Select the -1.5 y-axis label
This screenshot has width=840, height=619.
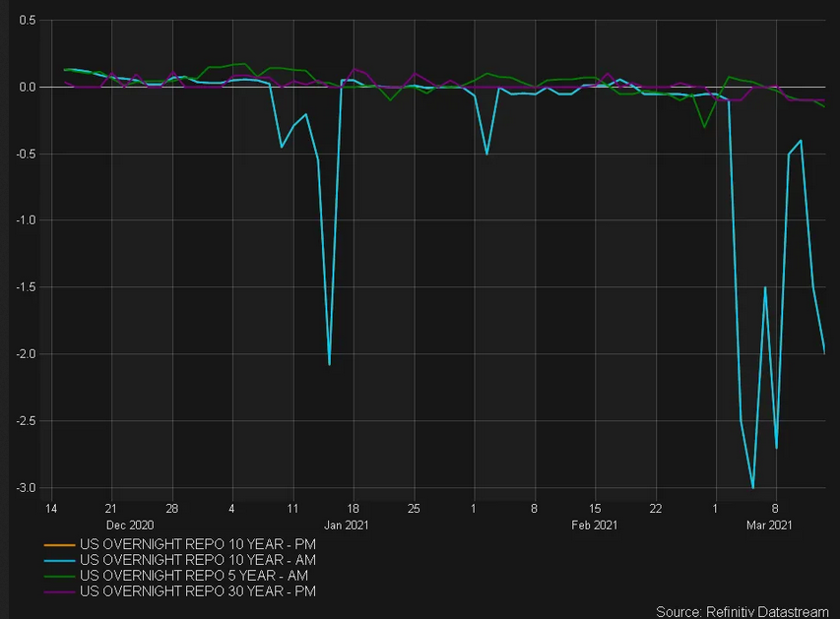click(26, 287)
